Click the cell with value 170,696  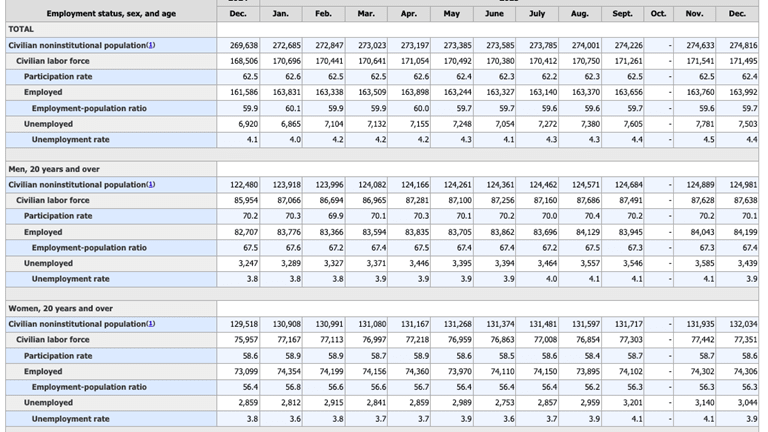(281, 61)
